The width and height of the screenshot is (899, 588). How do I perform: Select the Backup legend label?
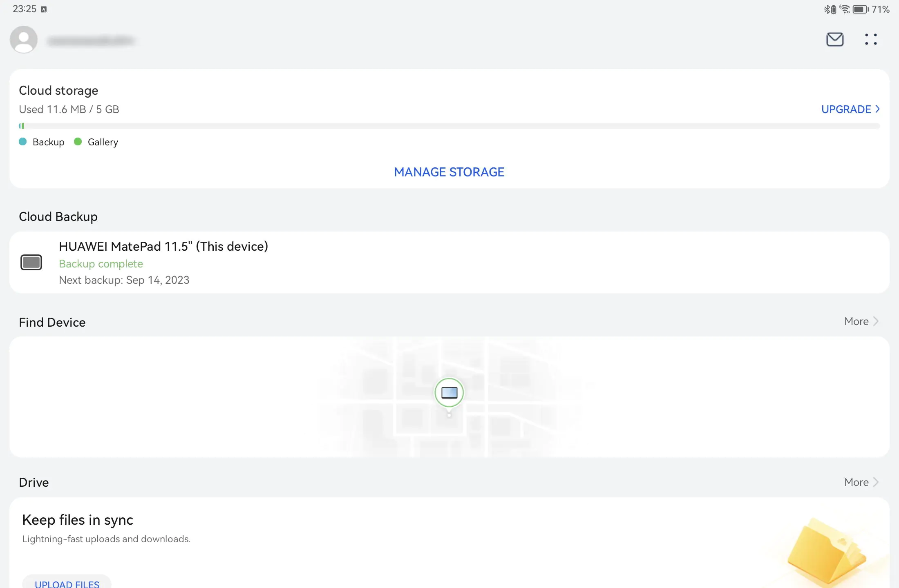pos(49,142)
